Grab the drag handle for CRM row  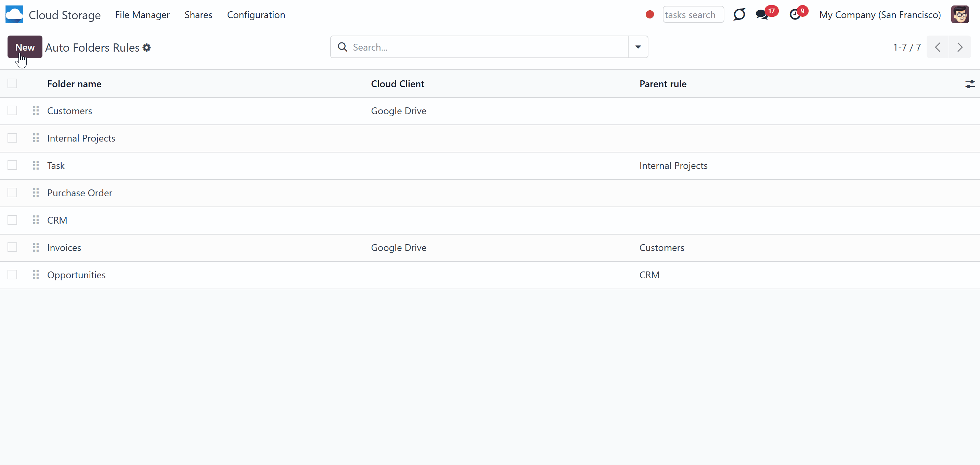36,220
